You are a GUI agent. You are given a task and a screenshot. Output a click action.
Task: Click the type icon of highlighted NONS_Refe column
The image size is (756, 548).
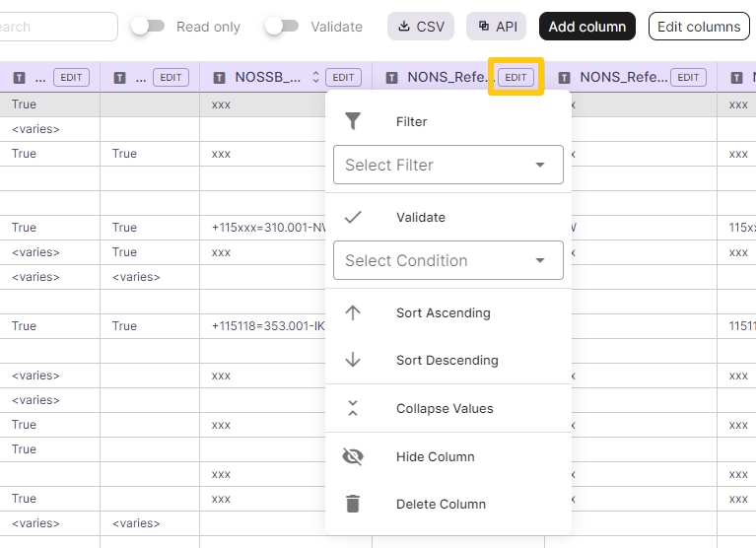[392, 78]
